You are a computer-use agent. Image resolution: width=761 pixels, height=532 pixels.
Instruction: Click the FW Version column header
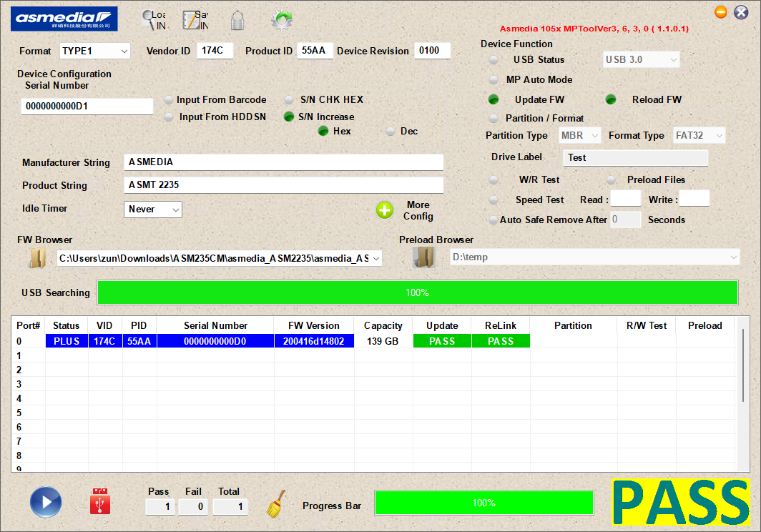[313, 326]
